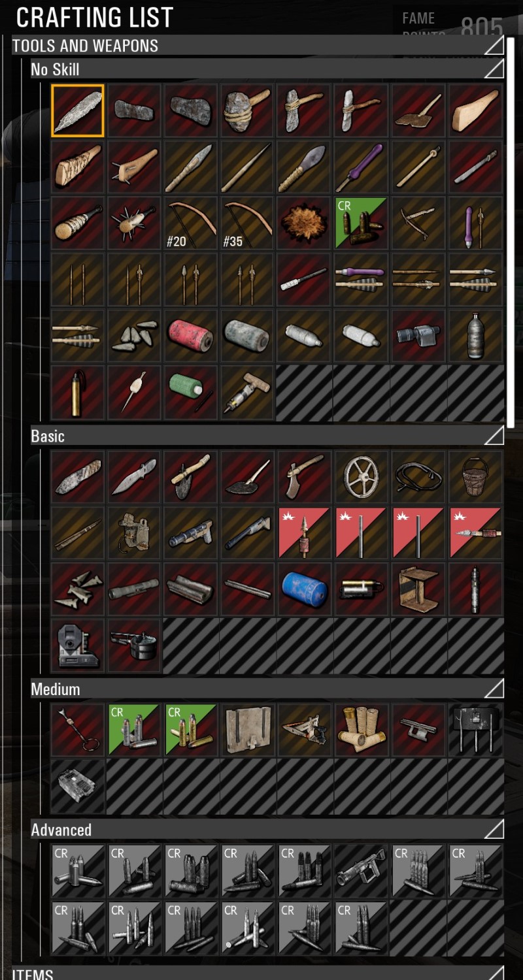Pick the shotgun shells recipe in Medium
Viewport: 523px width, 980px height.
pos(362,729)
